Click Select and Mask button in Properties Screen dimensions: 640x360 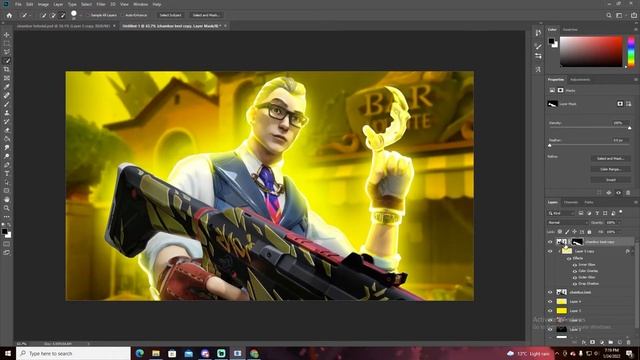tap(611, 158)
